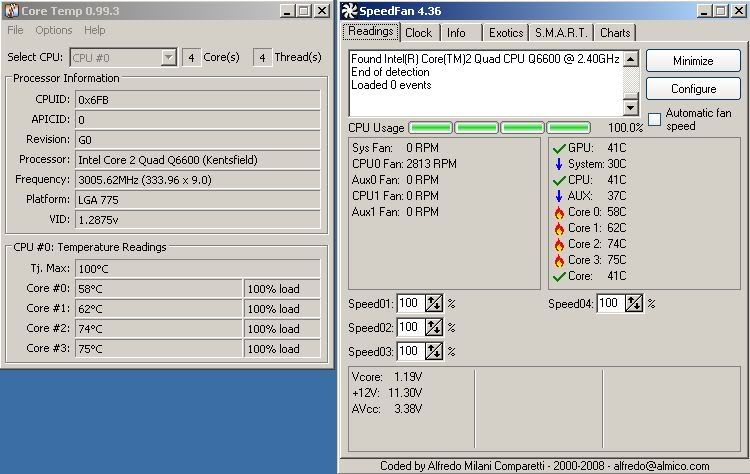Click the blue down arrow beside System
The width and height of the screenshot is (750, 474).
click(558, 164)
